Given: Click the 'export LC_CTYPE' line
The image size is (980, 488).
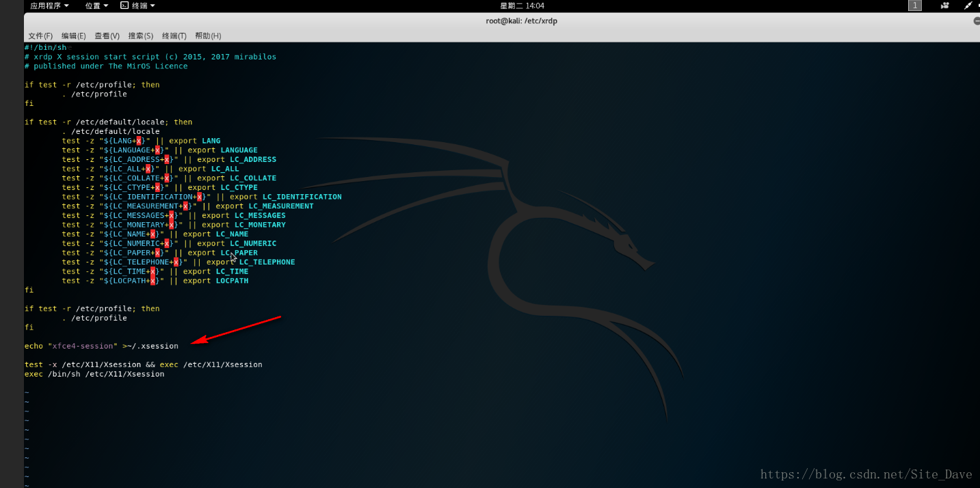Looking at the screenshot, I should click(x=159, y=187).
